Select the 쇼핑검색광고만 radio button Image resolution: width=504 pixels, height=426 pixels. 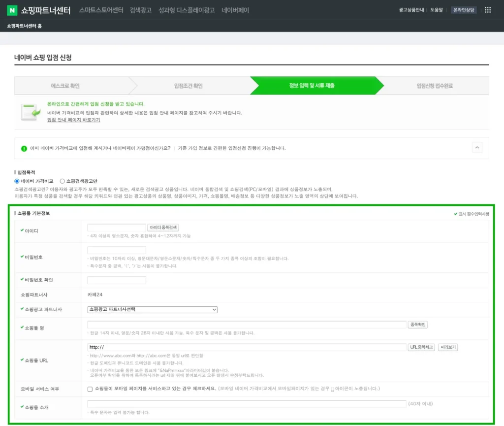[x=62, y=181]
